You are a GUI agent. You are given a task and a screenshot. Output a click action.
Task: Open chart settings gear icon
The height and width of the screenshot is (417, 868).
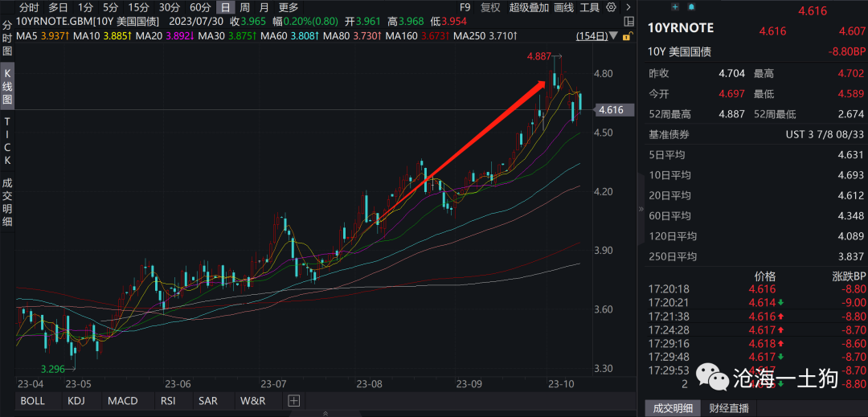pos(612,7)
